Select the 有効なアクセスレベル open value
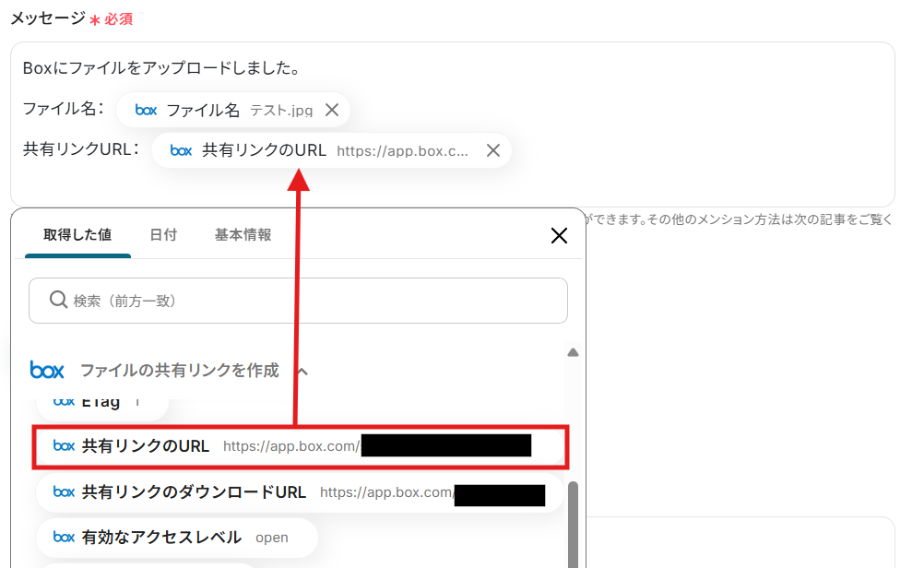This screenshot has height=568, width=924. coord(177,538)
